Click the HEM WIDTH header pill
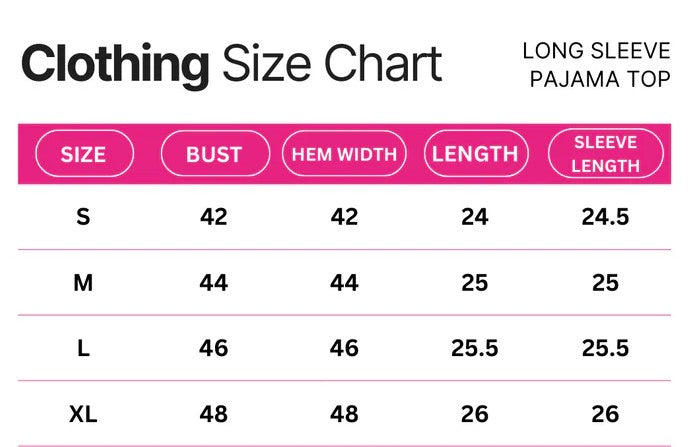 click(x=344, y=154)
